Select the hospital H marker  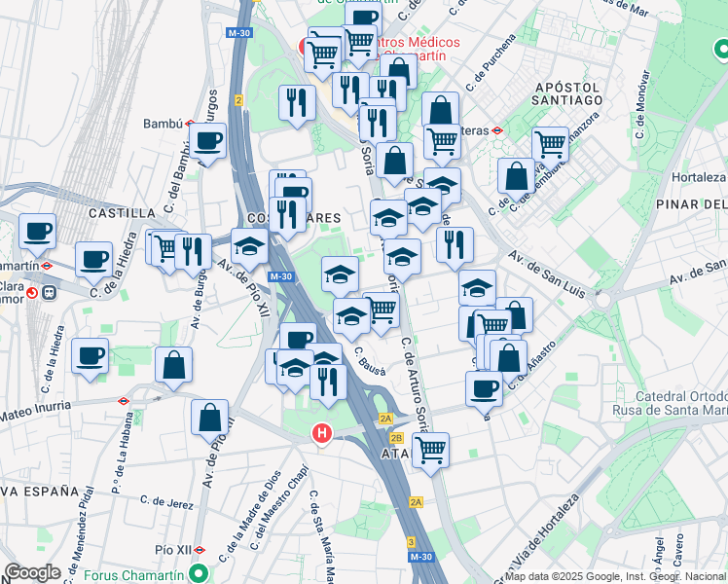322,434
